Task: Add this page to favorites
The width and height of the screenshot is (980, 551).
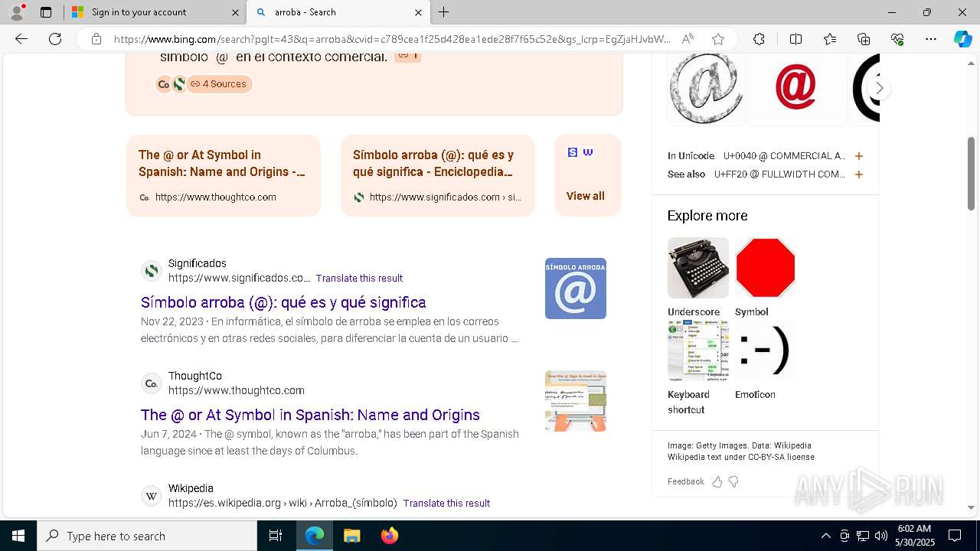Action: pos(717,39)
